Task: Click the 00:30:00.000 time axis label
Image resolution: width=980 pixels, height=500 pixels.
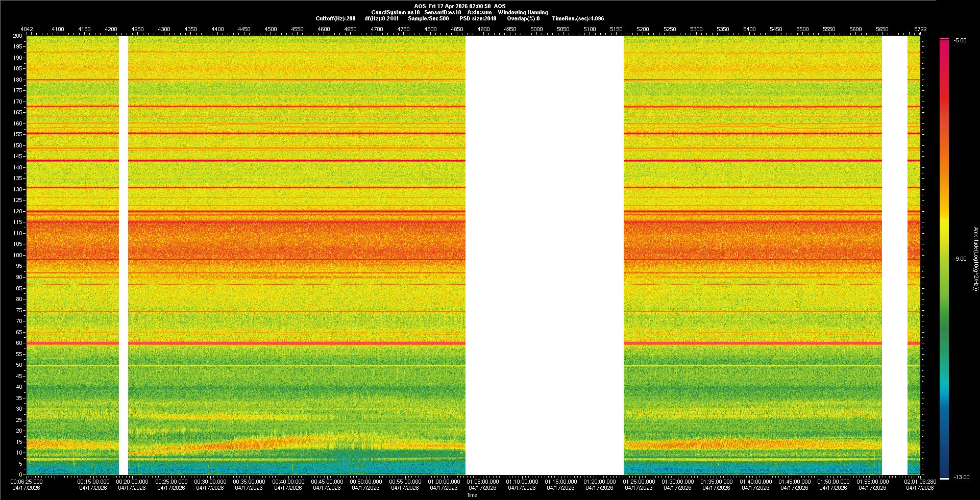Action: [210, 481]
